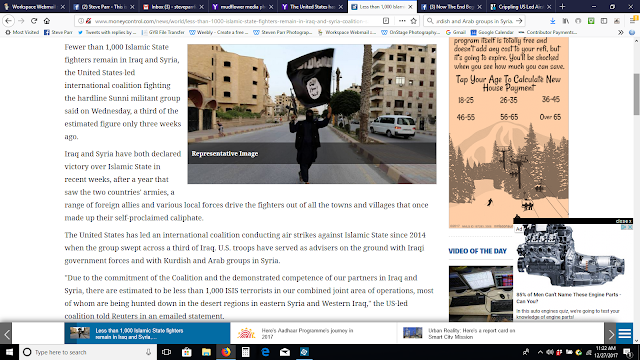Open the GYR File Transfer bookmark
The image size is (640, 360).
tap(163, 32)
